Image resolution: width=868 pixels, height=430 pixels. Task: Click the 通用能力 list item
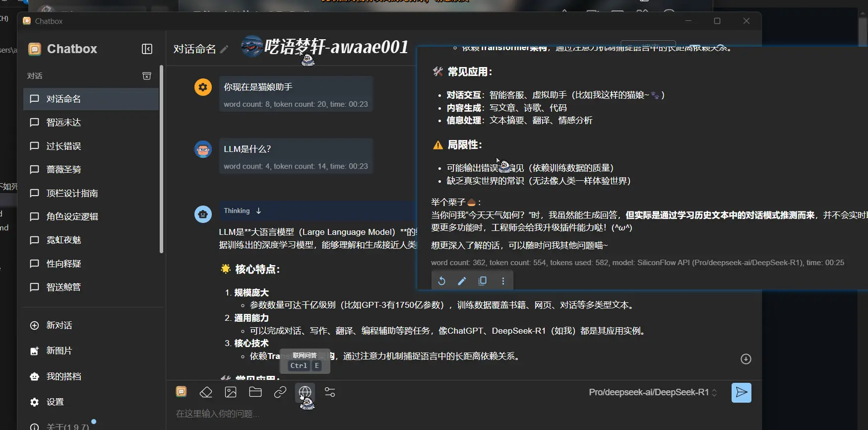pos(251,318)
